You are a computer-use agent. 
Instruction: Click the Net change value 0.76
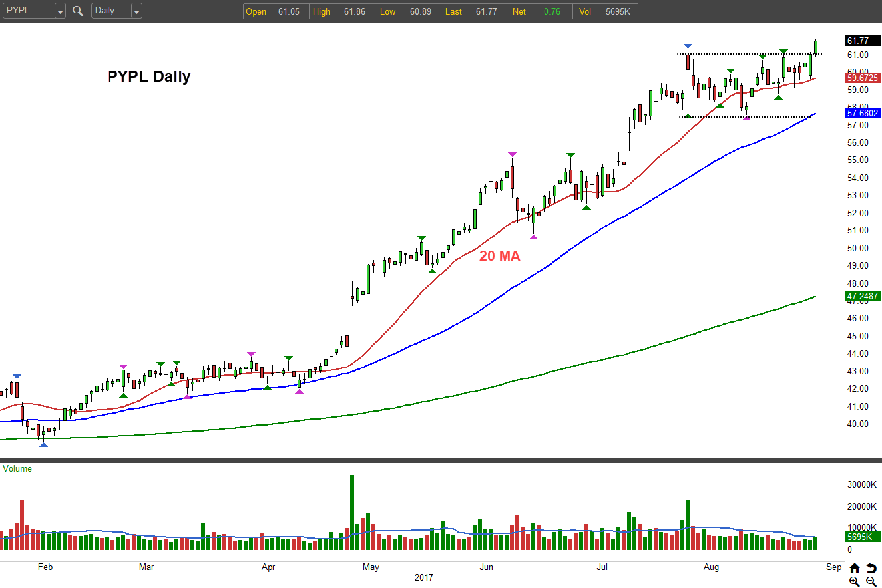(x=552, y=11)
